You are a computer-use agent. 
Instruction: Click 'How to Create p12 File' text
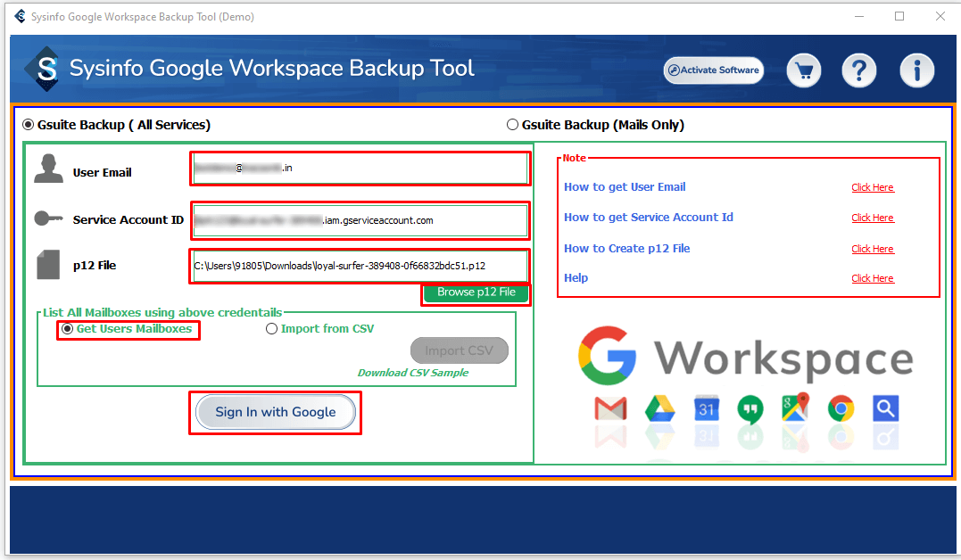(627, 249)
